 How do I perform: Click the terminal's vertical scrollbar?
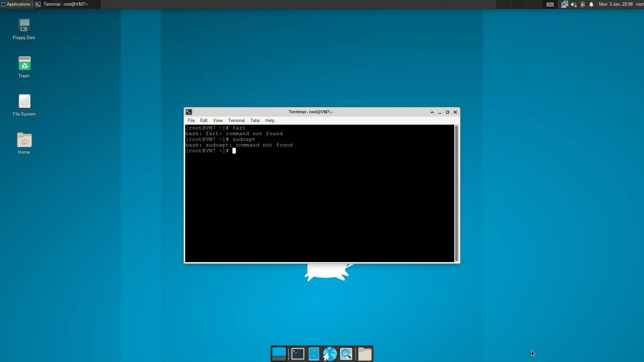456,193
